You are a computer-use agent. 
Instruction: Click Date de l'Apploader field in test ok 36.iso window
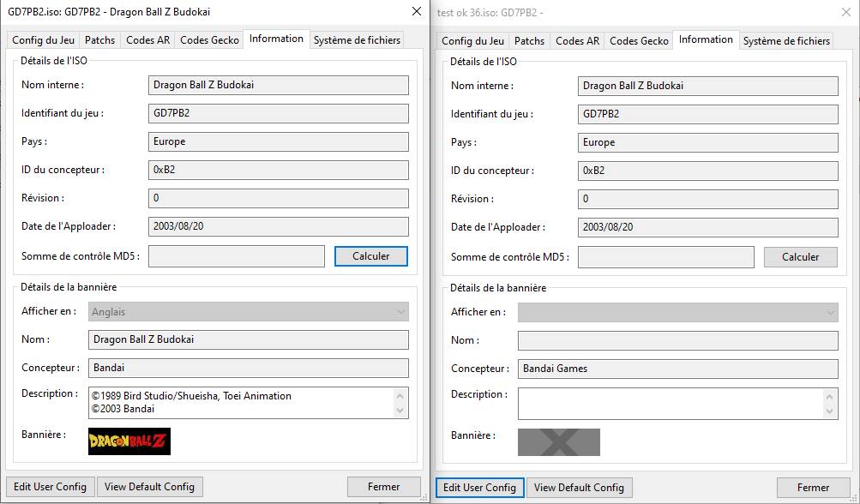(x=707, y=228)
